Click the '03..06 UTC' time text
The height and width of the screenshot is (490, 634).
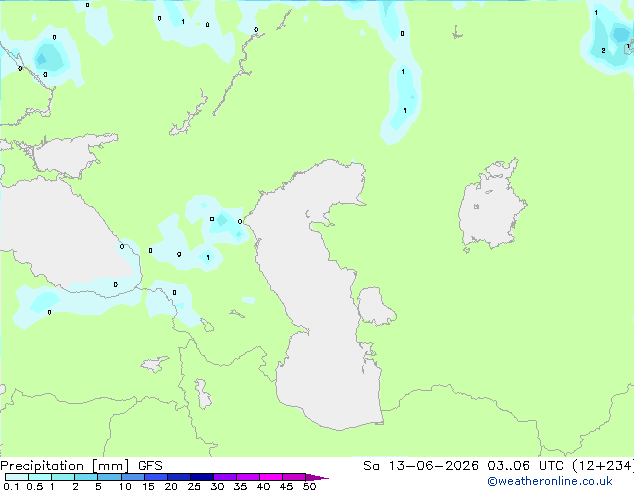point(525,466)
